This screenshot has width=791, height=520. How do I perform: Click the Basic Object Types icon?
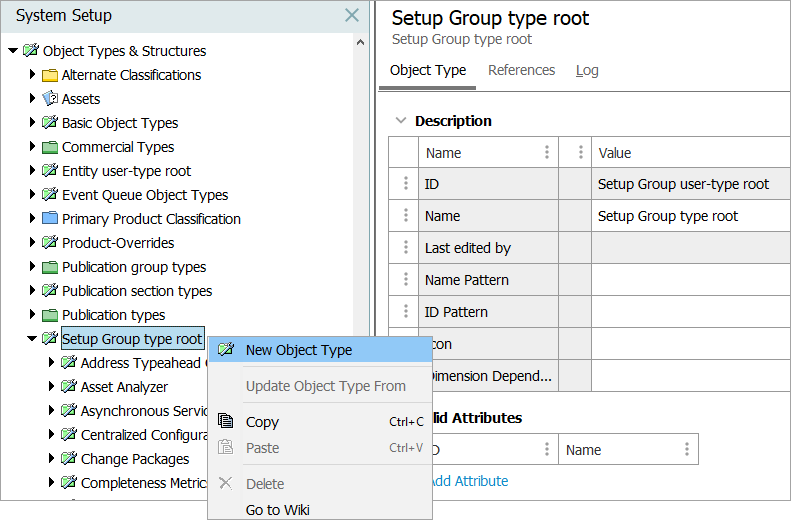tap(50, 123)
